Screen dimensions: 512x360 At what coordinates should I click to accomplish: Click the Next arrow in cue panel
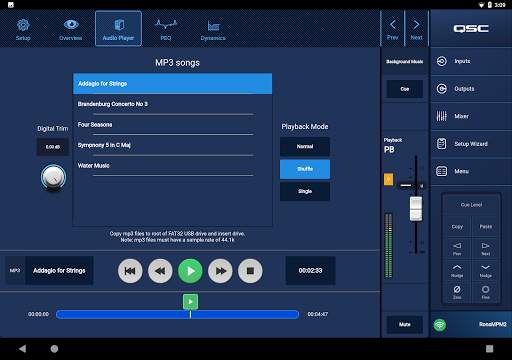click(486, 249)
